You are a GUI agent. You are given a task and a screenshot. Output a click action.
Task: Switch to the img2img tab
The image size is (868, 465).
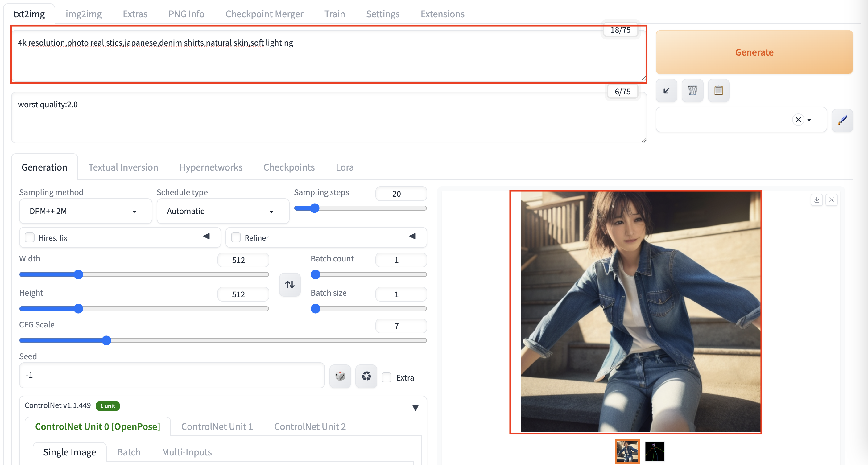84,14
